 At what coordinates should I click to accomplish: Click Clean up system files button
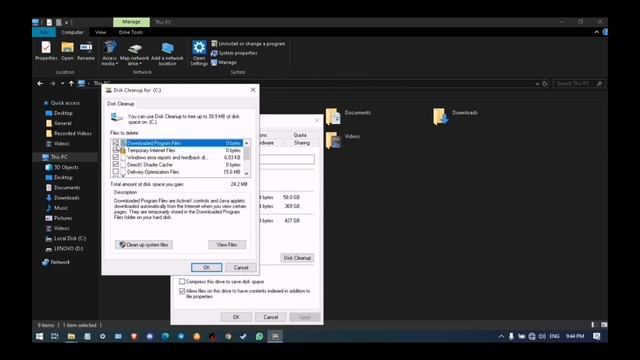(144, 244)
